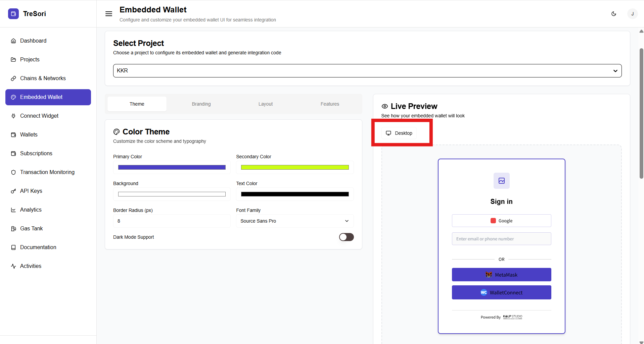Expand the KKR project dropdown
The width and height of the screenshot is (644, 344).
[x=367, y=71]
